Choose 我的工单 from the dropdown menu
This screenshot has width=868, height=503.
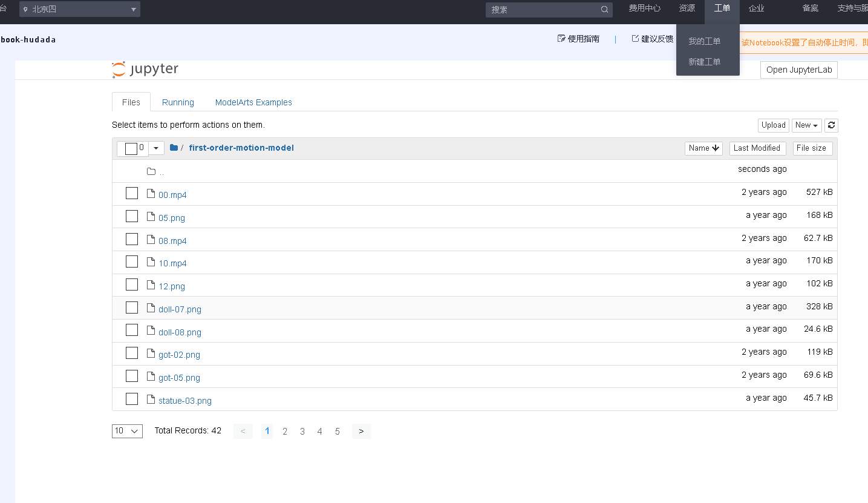pos(705,41)
